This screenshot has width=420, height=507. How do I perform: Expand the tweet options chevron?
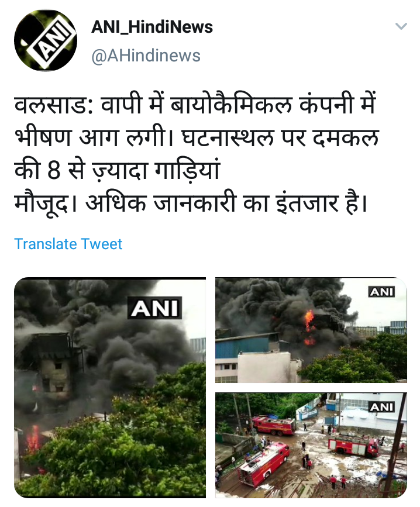[x=401, y=26]
